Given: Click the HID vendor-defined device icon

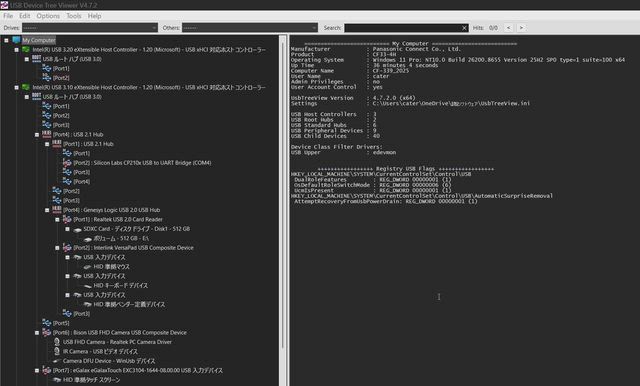Looking at the screenshot, I should pos(87,304).
